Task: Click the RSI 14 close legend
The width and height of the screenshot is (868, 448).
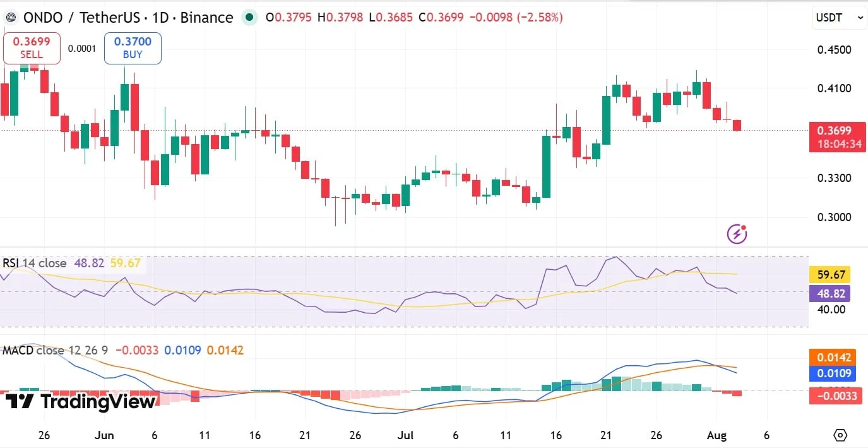Action: coord(35,263)
